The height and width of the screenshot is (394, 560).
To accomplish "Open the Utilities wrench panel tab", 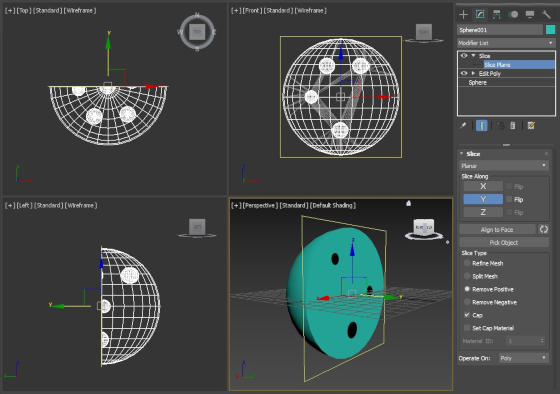I will pyautogui.click(x=547, y=14).
